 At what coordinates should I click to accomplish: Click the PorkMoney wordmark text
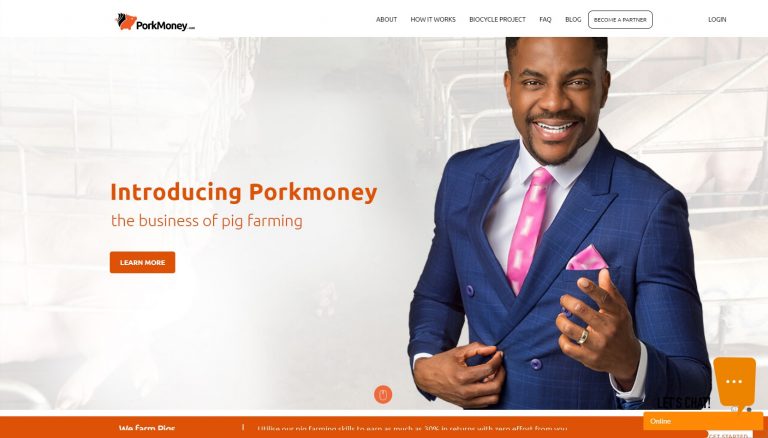(x=166, y=24)
